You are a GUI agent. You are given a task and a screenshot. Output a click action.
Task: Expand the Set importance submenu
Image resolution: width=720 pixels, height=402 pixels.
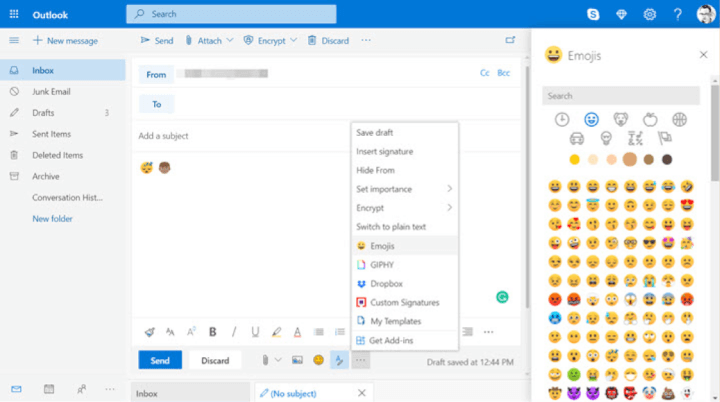click(x=449, y=189)
